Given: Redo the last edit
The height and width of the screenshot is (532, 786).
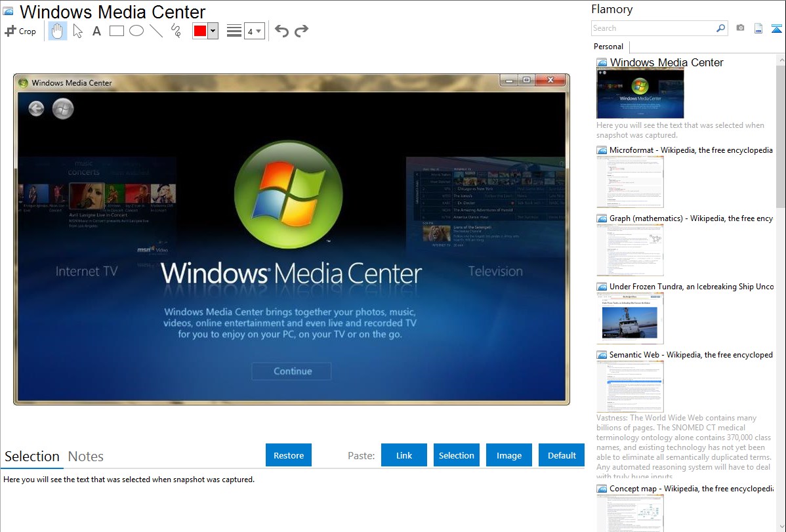Looking at the screenshot, I should point(301,31).
